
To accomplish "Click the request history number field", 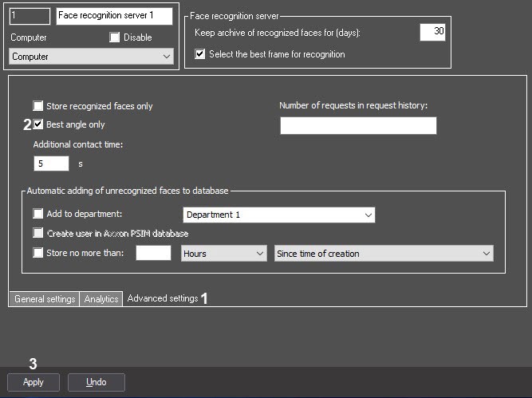I will (x=358, y=125).
